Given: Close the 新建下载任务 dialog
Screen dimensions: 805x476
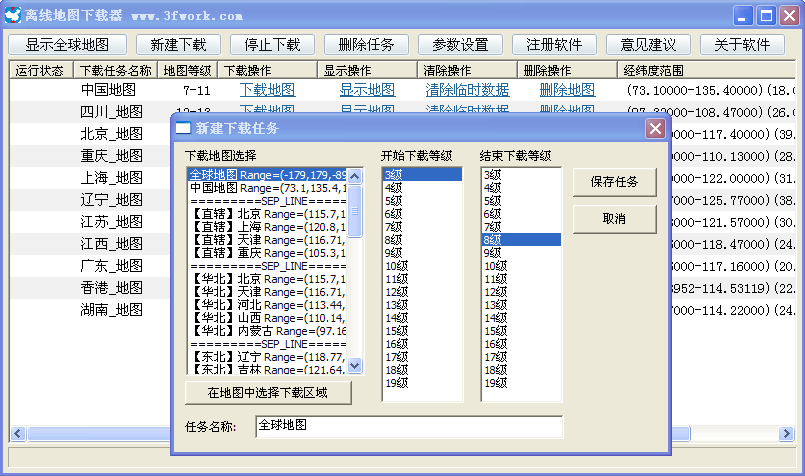Looking at the screenshot, I should click(x=655, y=128).
